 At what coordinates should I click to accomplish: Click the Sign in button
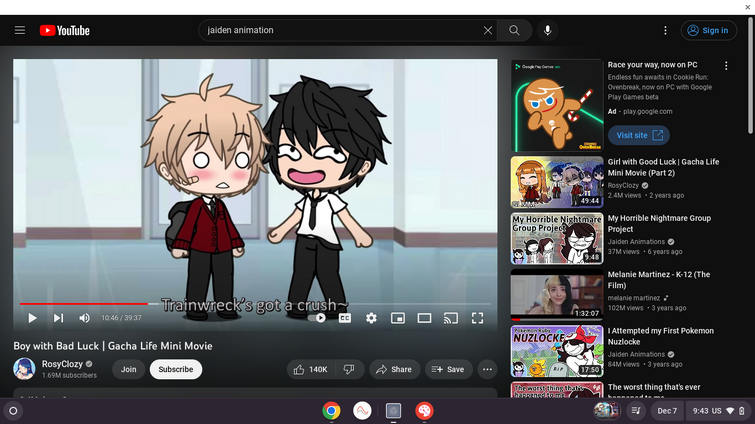[x=708, y=30]
